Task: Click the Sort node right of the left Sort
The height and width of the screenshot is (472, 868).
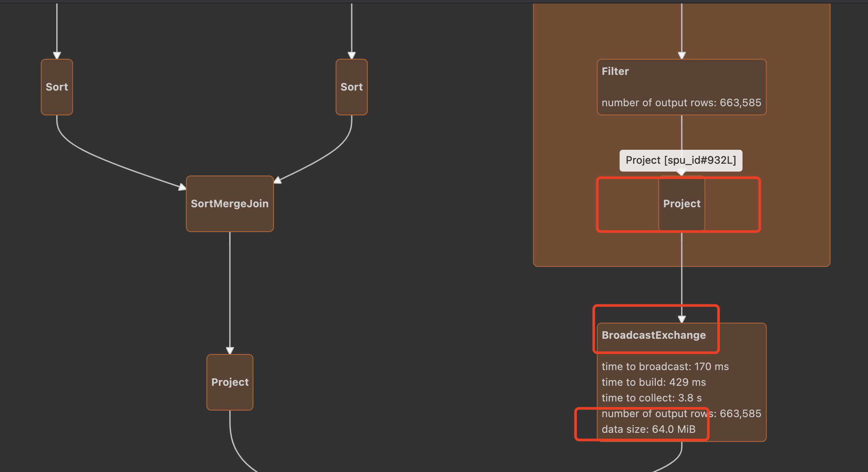Action: pyautogui.click(x=352, y=87)
